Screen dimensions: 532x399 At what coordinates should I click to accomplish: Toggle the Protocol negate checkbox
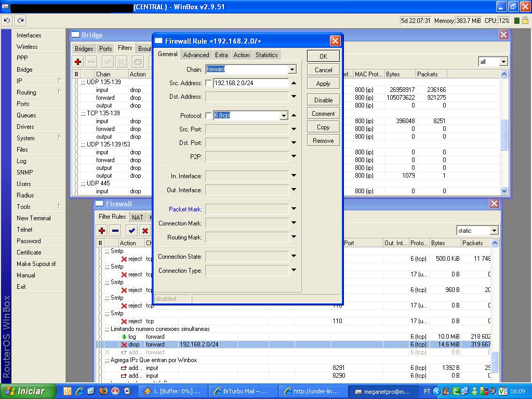click(209, 115)
